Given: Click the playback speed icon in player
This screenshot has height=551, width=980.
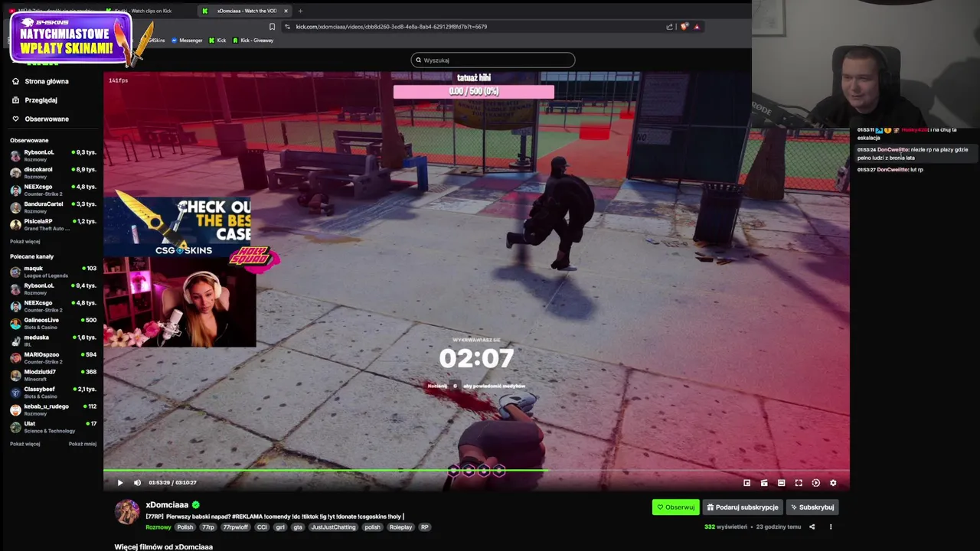Looking at the screenshot, I should (x=815, y=483).
